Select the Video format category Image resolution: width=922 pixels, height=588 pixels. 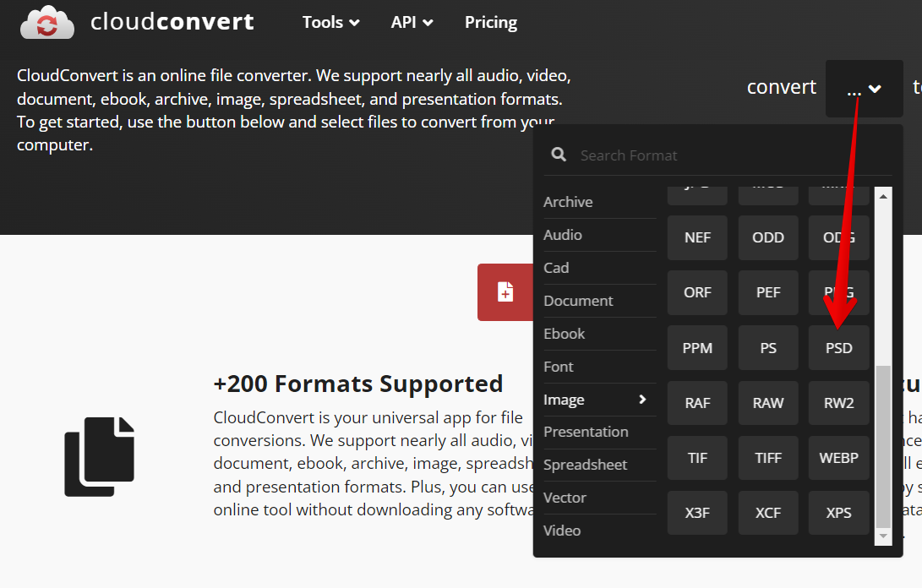point(561,530)
